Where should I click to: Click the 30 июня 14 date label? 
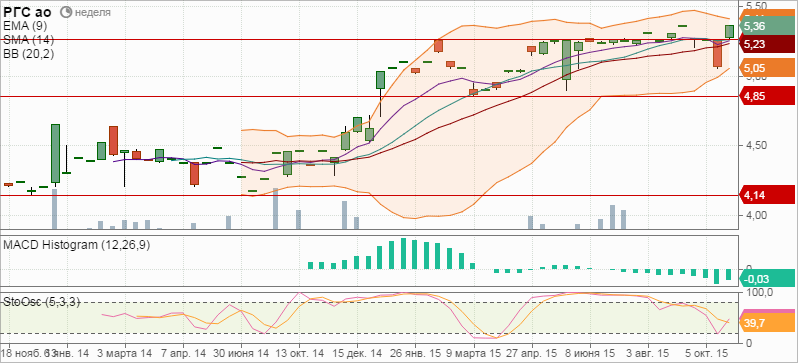click(x=241, y=353)
